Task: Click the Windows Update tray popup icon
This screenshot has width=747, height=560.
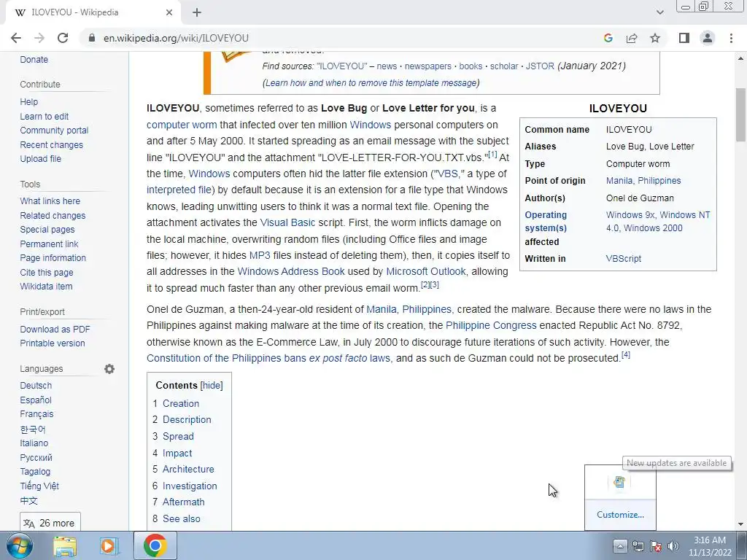Action: tap(619, 482)
